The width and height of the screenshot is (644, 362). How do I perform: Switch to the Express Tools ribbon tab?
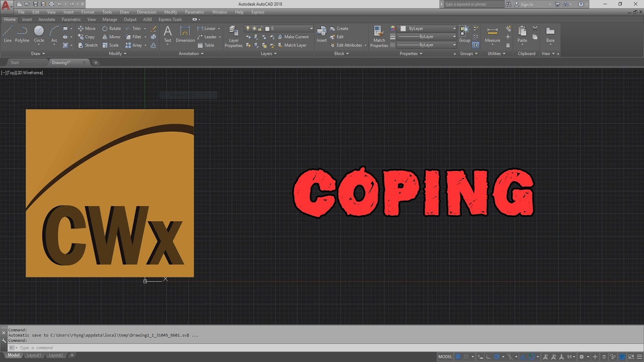pyautogui.click(x=170, y=20)
